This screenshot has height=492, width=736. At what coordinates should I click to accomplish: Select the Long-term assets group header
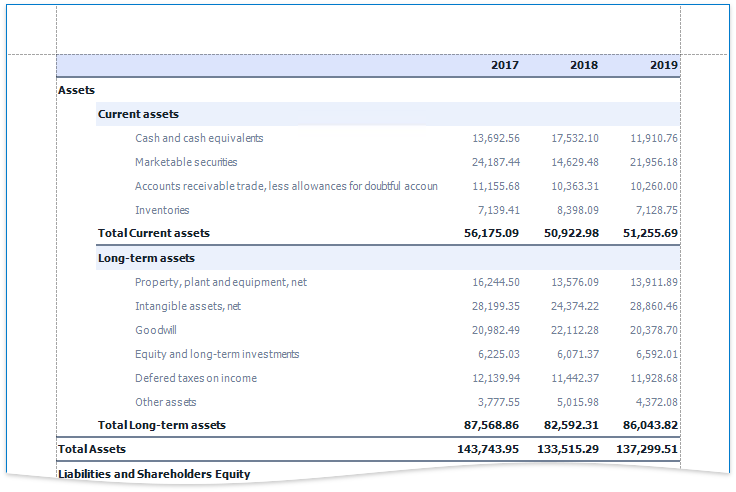[146, 258]
